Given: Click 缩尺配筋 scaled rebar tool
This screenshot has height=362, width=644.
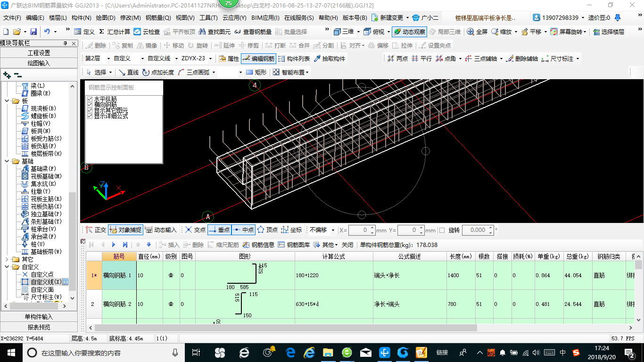Looking at the screenshot, I should [223, 245].
